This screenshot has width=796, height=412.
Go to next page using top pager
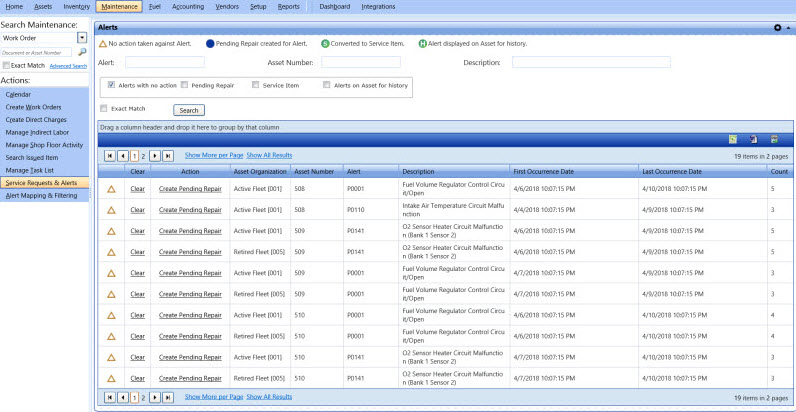(x=155, y=156)
